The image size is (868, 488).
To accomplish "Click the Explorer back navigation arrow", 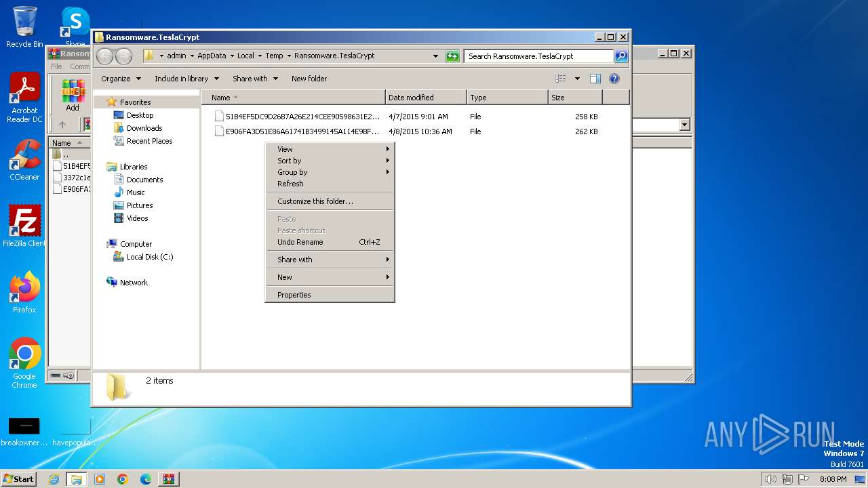I will (x=104, y=56).
